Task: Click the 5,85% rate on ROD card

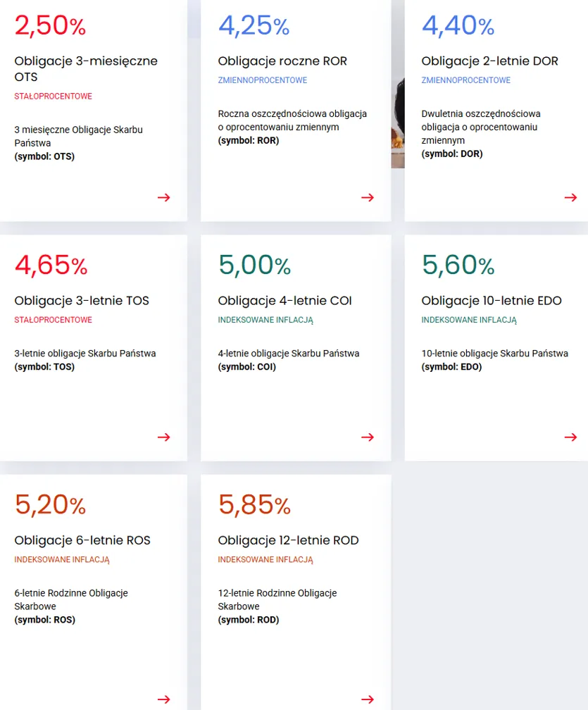Action: pos(254,505)
